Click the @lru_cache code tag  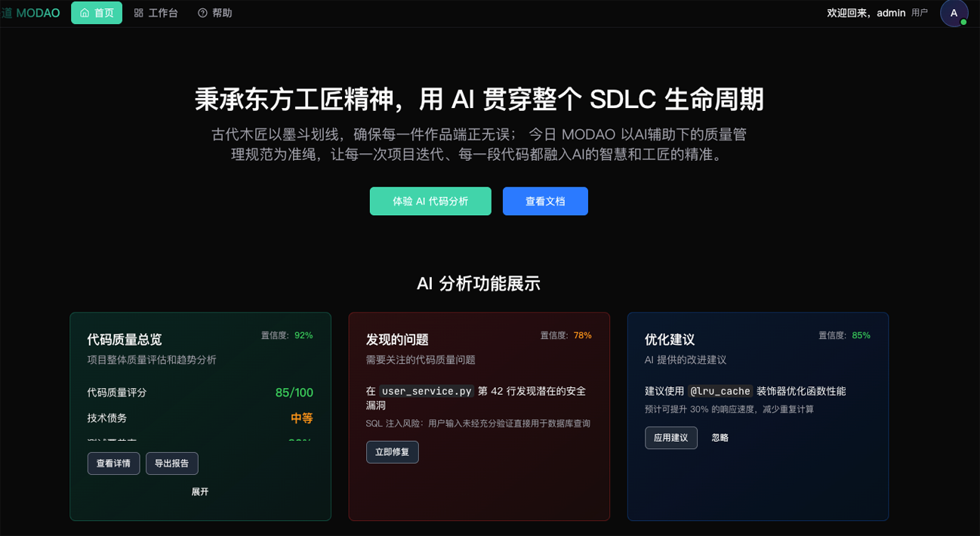(x=720, y=391)
